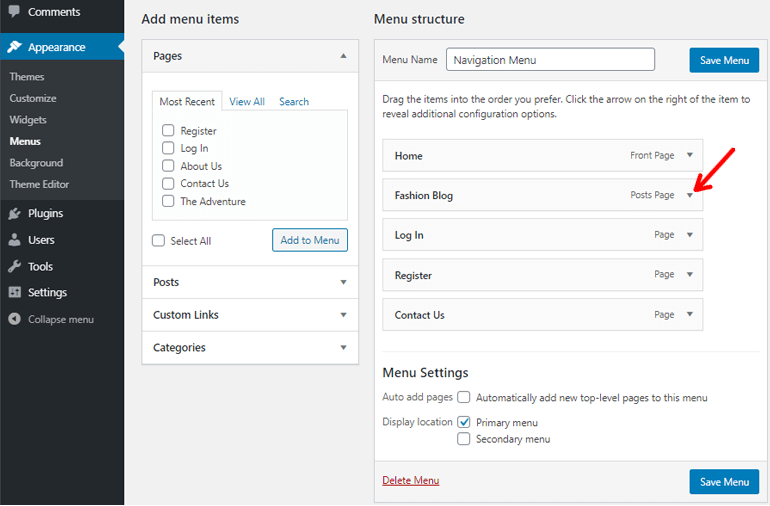This screenshot has height=506, width=770.
Task: Uncheck Primary menu display location
Action: 464,422
